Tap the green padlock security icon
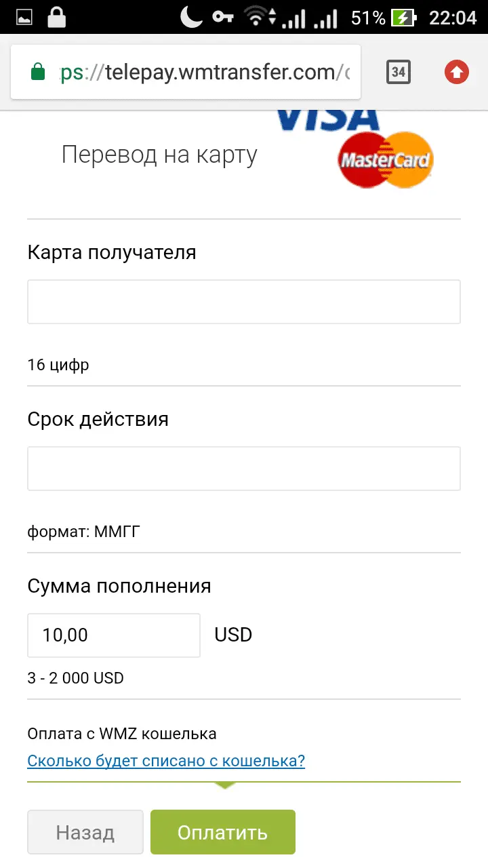488x868 pixels. [39, 72]
